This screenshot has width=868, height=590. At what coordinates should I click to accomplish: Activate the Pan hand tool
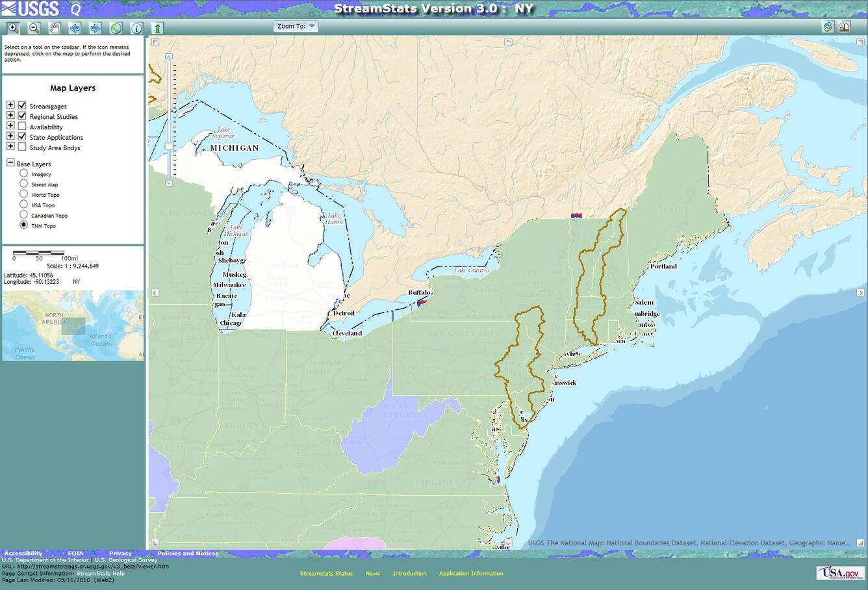(54, 28)
